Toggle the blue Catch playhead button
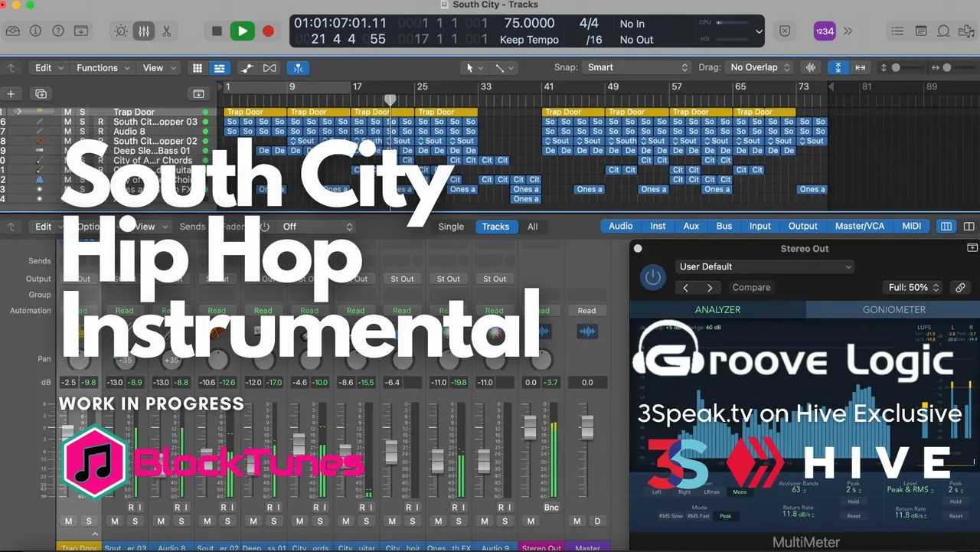The height and width of the screenshot is (552, 980). pyautogui.click(x=298, y=67)
